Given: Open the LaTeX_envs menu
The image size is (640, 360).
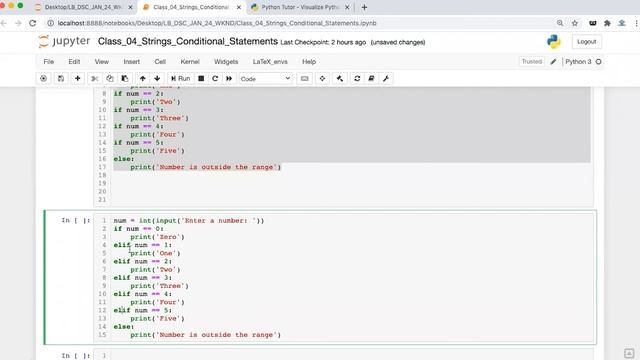Looking at the screenshot, I should click(x=270, y=62).
